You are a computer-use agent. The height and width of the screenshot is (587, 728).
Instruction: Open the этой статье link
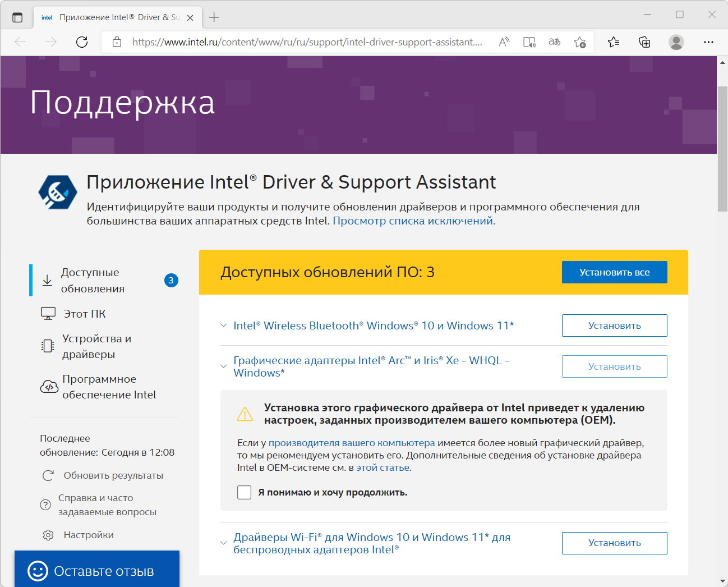click(383, 467)
